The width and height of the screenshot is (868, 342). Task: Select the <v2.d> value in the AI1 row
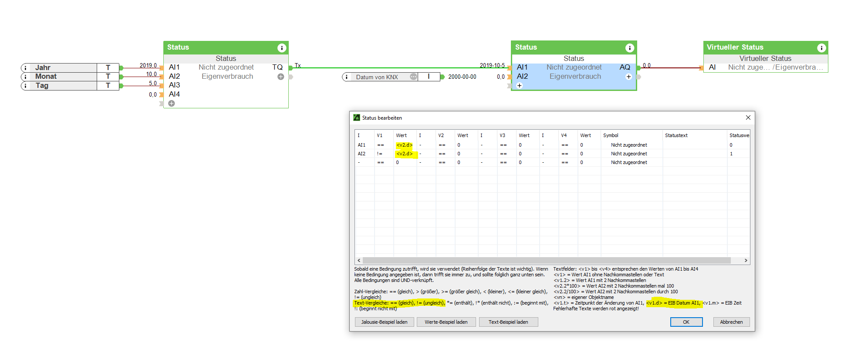tap(404, 145)
